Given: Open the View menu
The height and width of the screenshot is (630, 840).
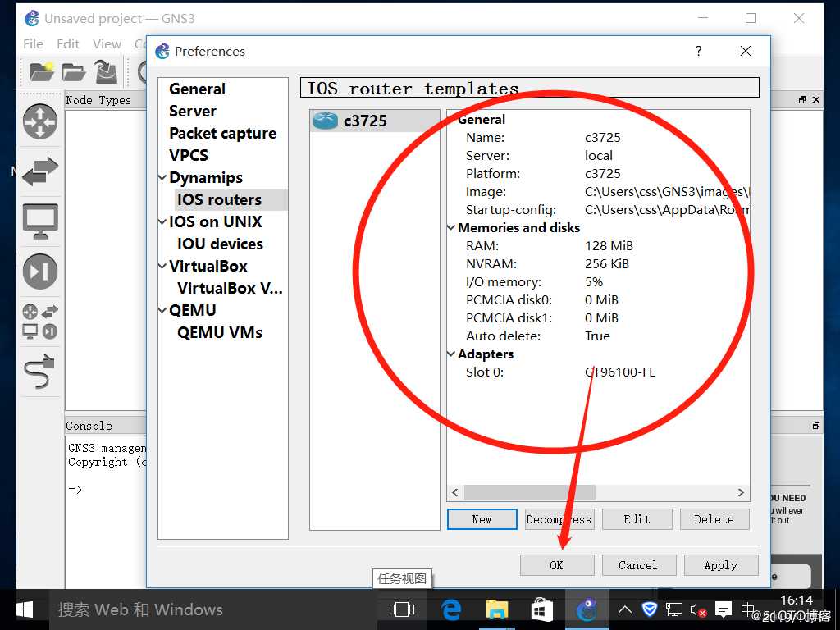Looking at the screenshot, I should (x=107, y=44).
